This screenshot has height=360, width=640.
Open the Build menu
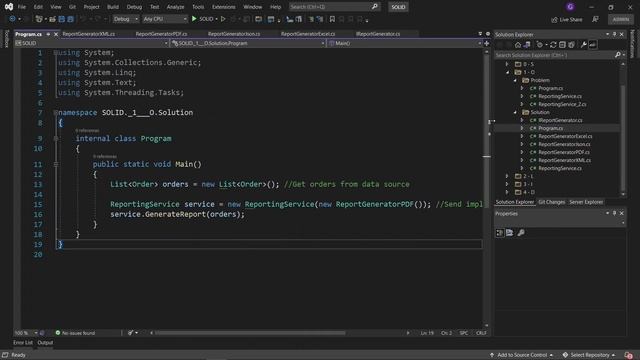tap(113, 7)
